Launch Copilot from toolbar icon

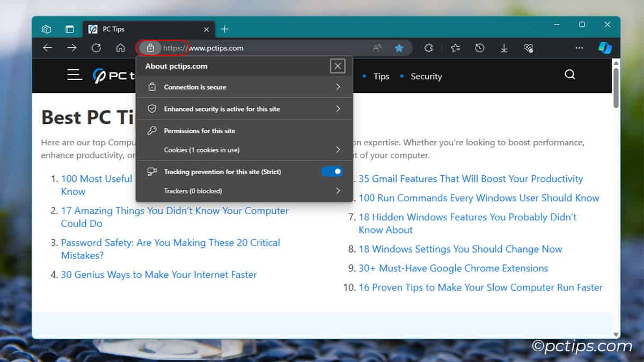coord(605,48)
